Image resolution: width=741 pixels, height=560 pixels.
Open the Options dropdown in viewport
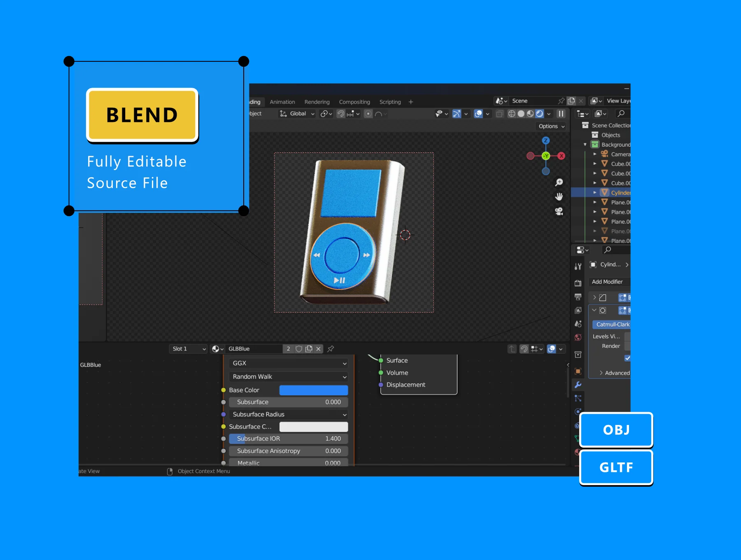(x=552, y=126)
